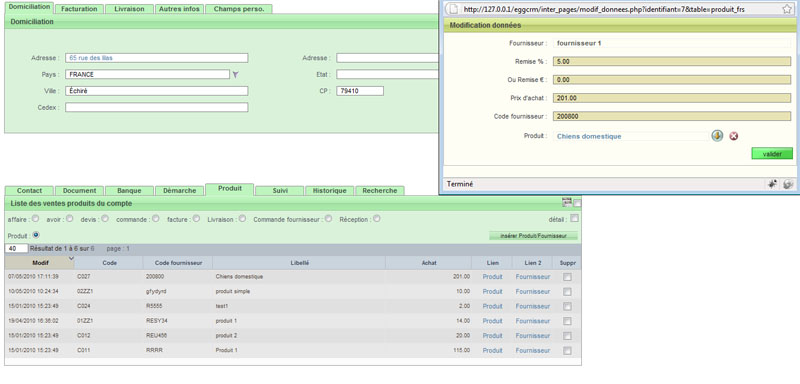Click the Chiens domestique product link in popup
Viewport: 800px width, 384px height.
click(589, 137)
